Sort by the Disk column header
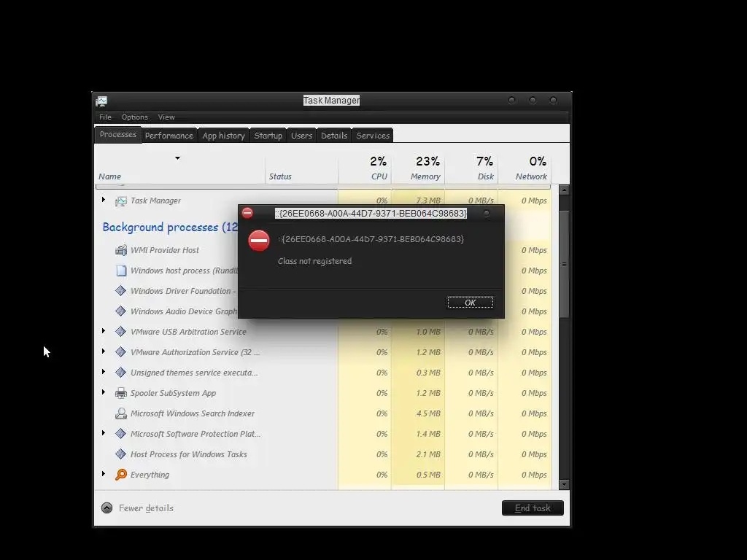The image size is (747, 560). click(x=471, y=169)
